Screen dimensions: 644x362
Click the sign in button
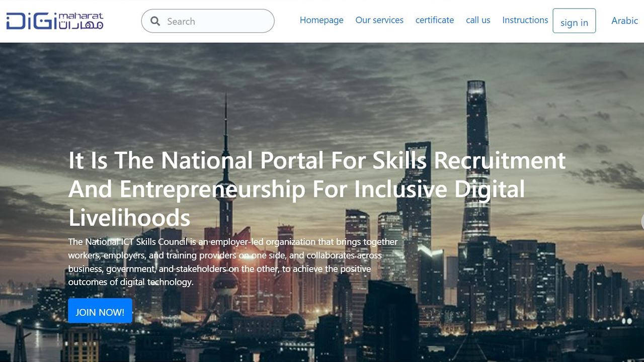click(x=574, y=21)
